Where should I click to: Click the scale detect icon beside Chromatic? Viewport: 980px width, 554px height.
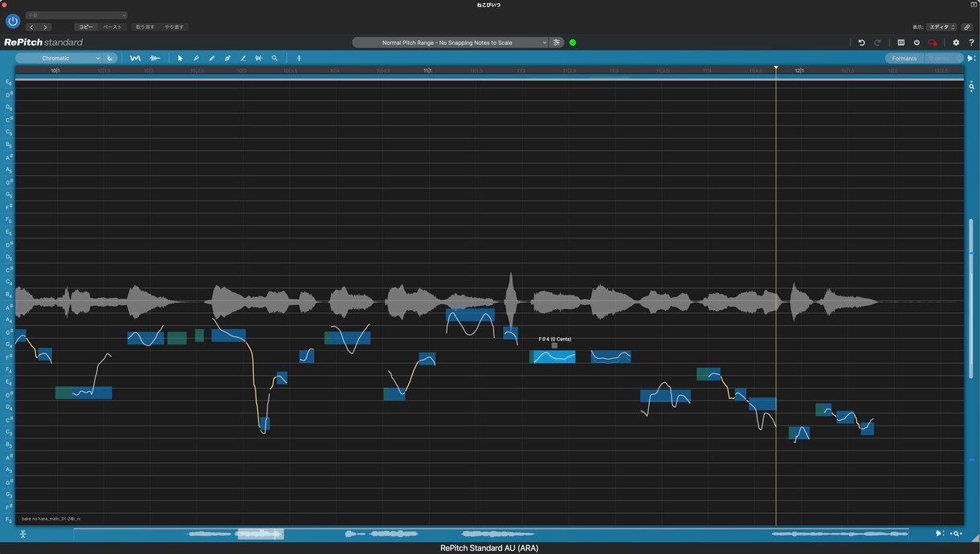point(110,58)
